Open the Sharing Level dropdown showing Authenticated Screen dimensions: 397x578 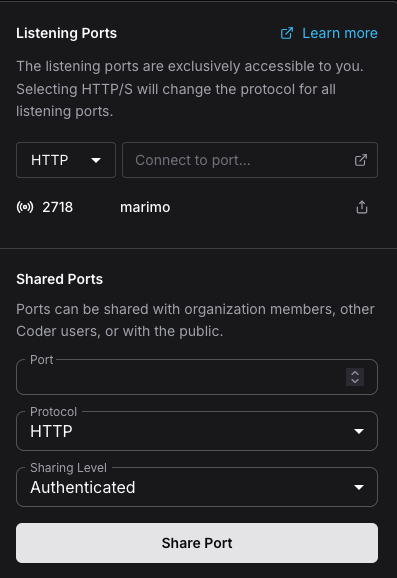click(x=197, y=487)
